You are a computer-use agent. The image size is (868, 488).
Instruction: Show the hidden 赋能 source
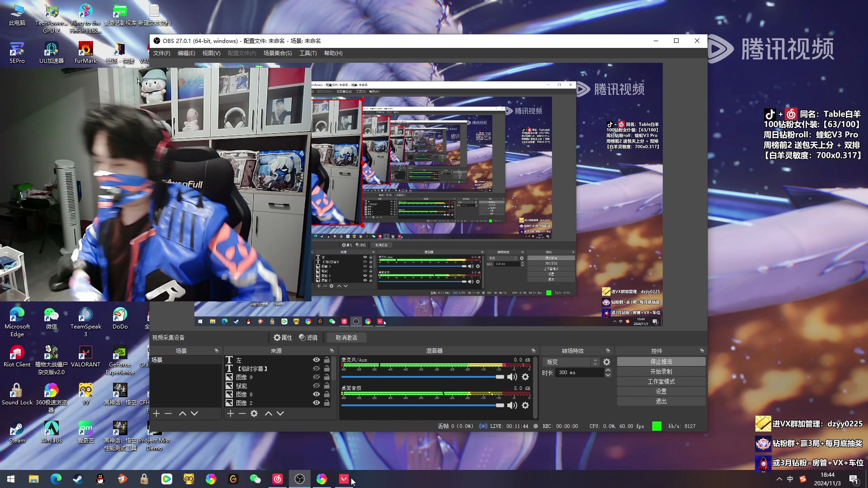pyautogui.click(x=316, y=386)
